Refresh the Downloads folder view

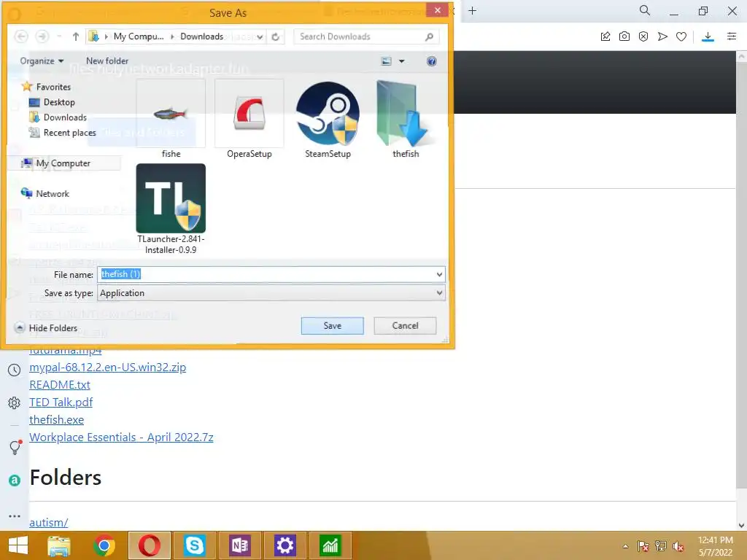point(275,36)
